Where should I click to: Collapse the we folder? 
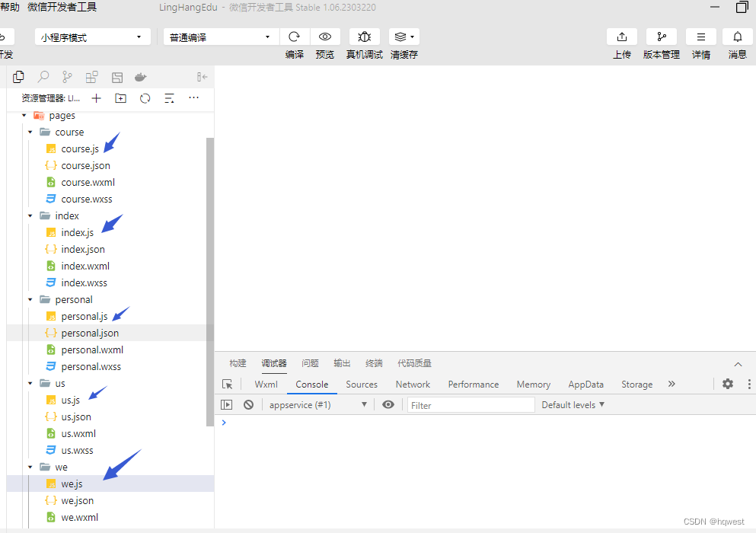pos(30,467)
